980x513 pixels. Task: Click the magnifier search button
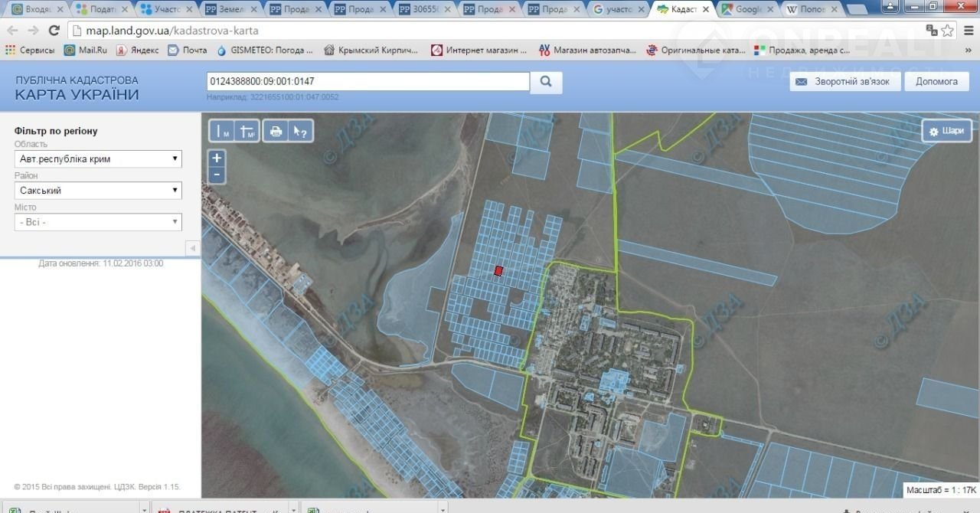(546, 82)
